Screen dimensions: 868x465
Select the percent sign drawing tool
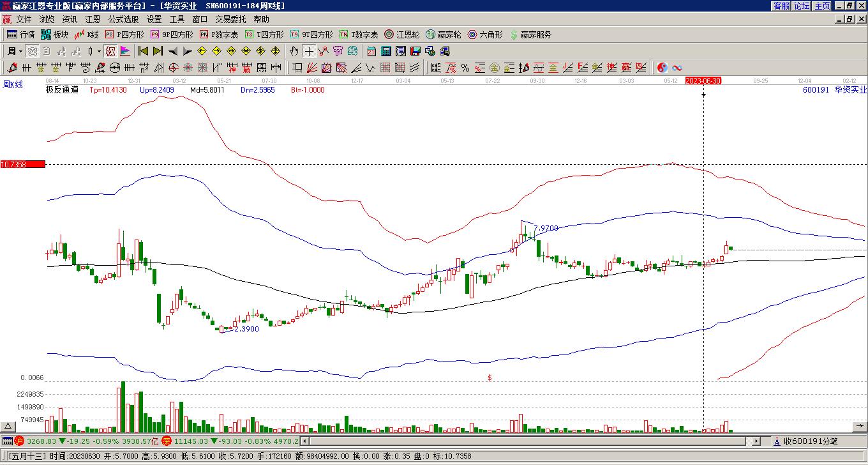coord(465,68)
